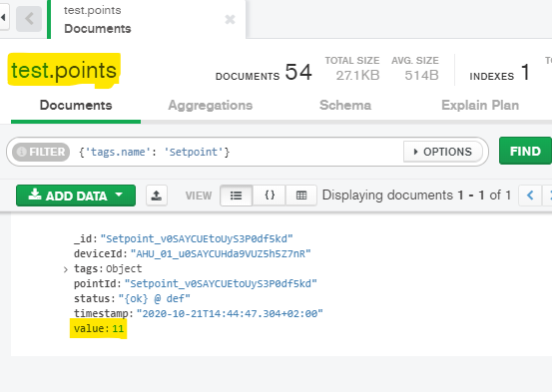Switch to the Aggregations tab

211,105
